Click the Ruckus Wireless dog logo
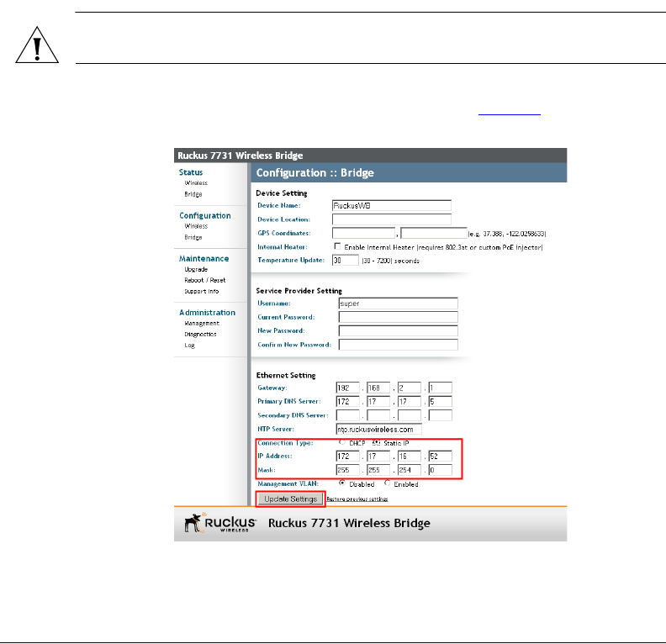 click(220, 523)
